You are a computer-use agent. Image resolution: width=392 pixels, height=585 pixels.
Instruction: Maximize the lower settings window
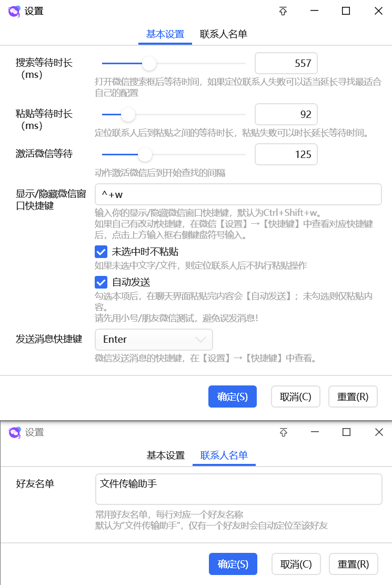tap(347, 432)
